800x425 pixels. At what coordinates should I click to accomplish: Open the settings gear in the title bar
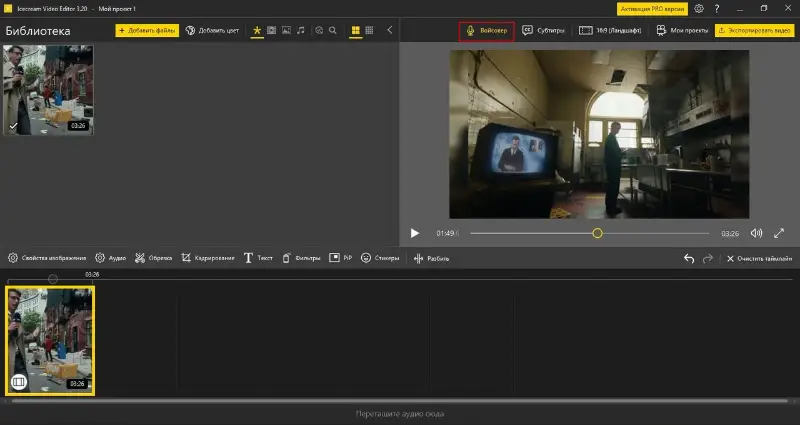pos(699,9)
